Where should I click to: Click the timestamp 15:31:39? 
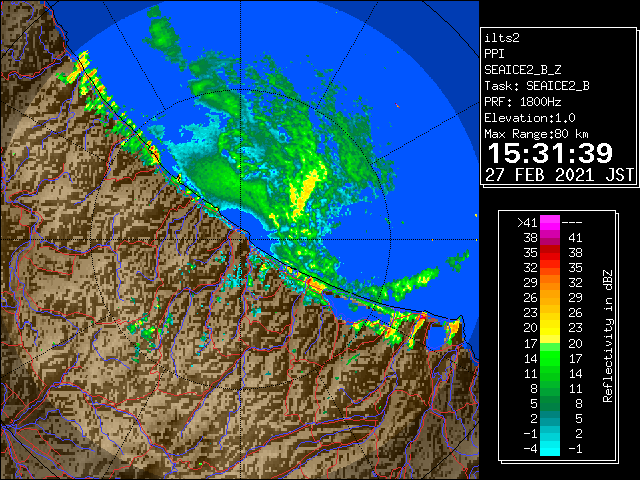click(x=550, y=153)
